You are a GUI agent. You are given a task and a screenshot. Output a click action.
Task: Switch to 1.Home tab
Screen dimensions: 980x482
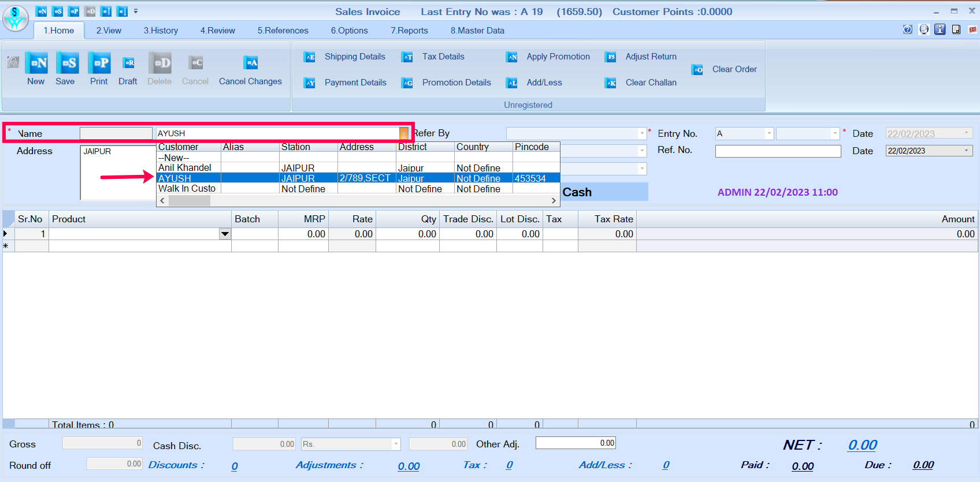click(x=59, y=31)
